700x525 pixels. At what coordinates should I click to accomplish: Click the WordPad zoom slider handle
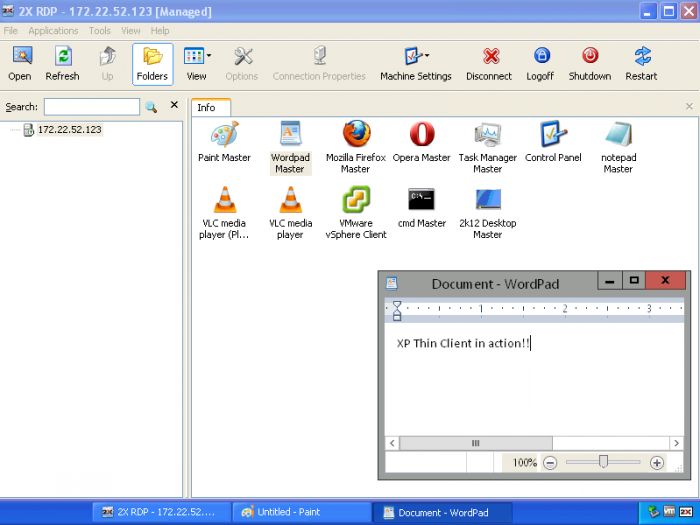click(x=603, y=462)
